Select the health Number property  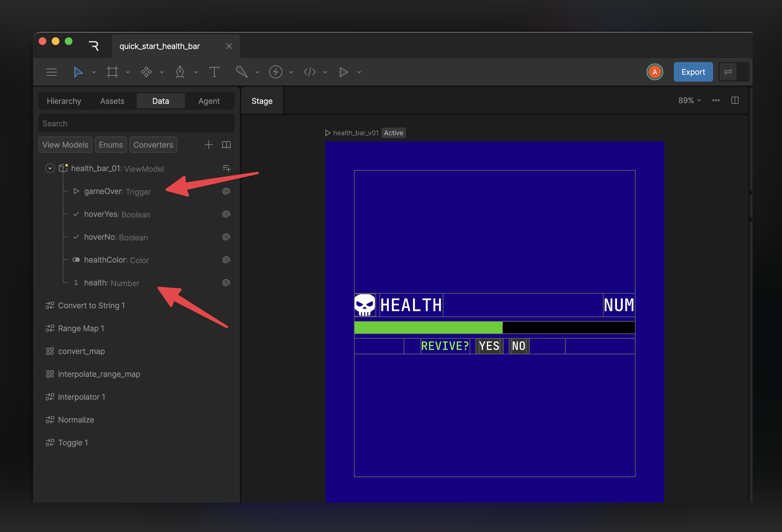click(111, 283)
